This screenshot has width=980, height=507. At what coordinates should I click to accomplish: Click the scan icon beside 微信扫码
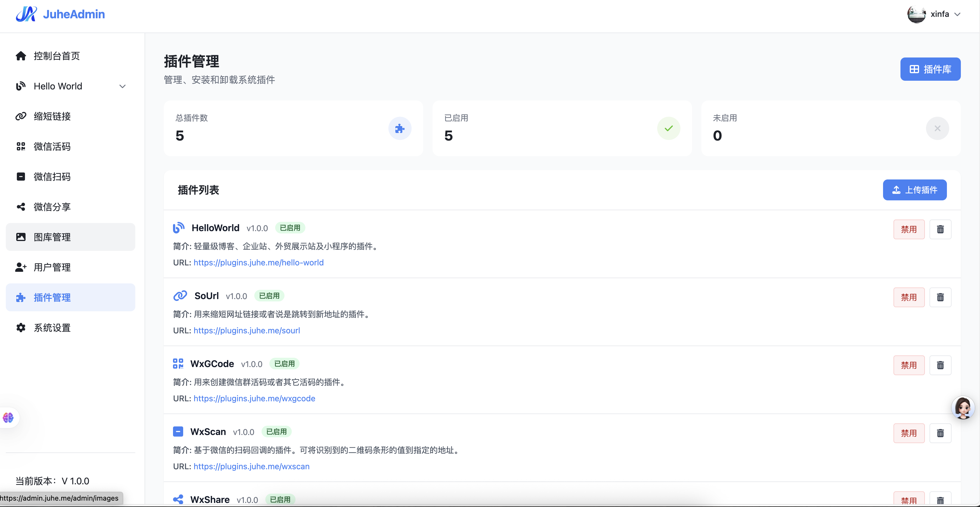21,177
